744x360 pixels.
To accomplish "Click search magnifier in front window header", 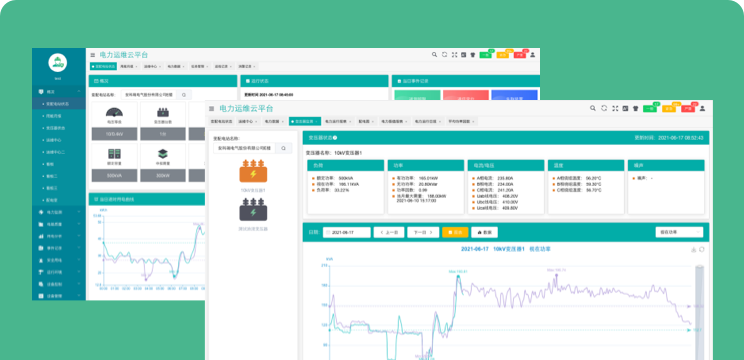I will click(593, 108).
